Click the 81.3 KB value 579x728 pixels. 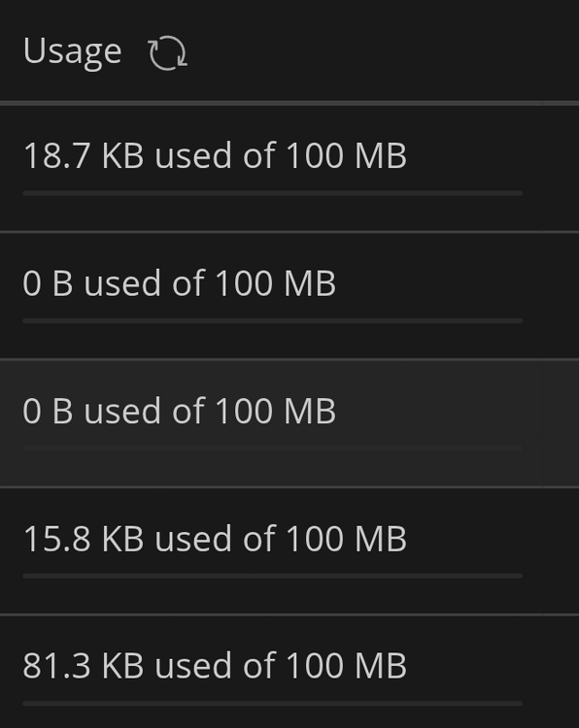84,666
